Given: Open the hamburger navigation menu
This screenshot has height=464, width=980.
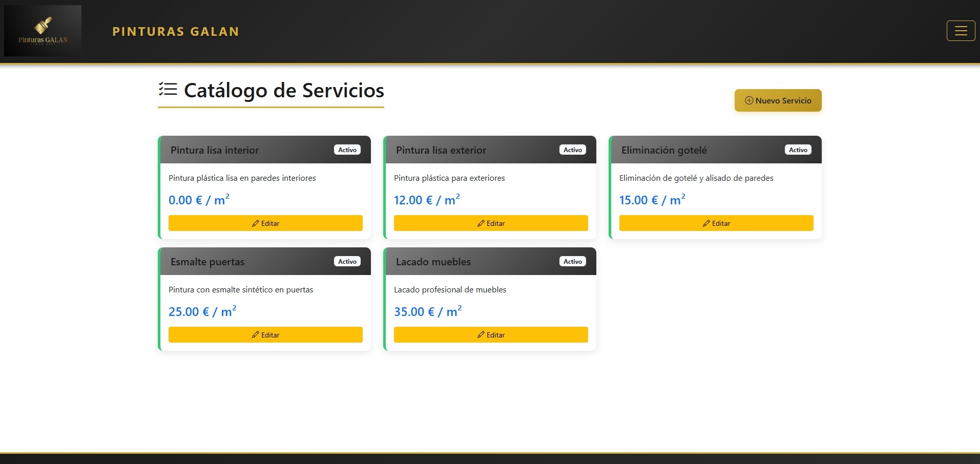Looking at the screenshot, I should (961, 31).
